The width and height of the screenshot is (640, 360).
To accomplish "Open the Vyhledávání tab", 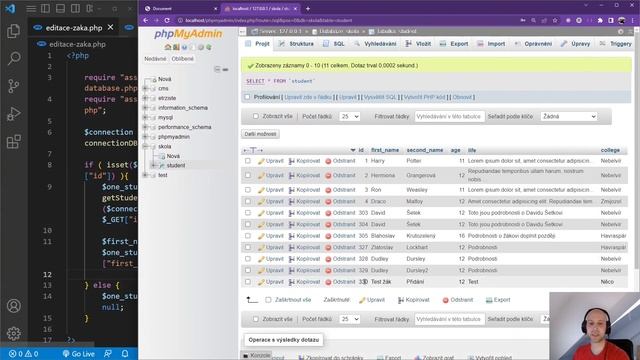I will click(375, 44).
